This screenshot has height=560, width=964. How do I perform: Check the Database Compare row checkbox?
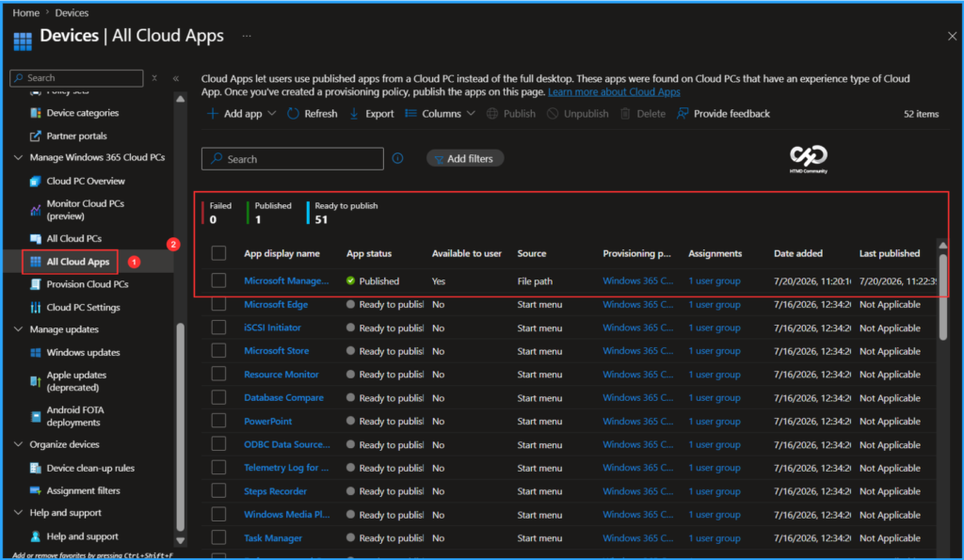(218, 398)
